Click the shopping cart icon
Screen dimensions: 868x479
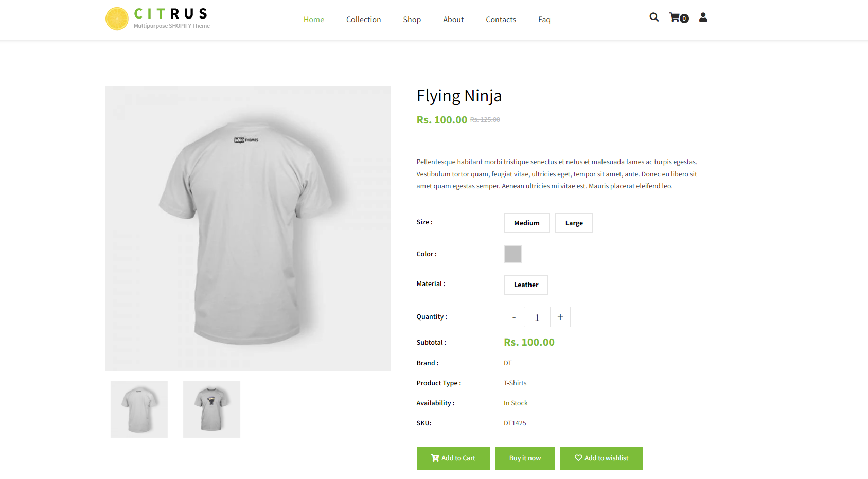click(675, 17)
